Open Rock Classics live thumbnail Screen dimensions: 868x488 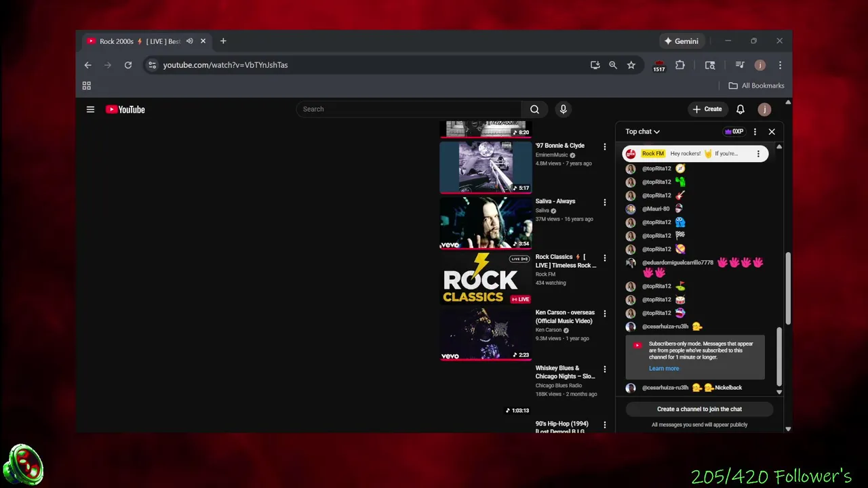pos(486,278)
